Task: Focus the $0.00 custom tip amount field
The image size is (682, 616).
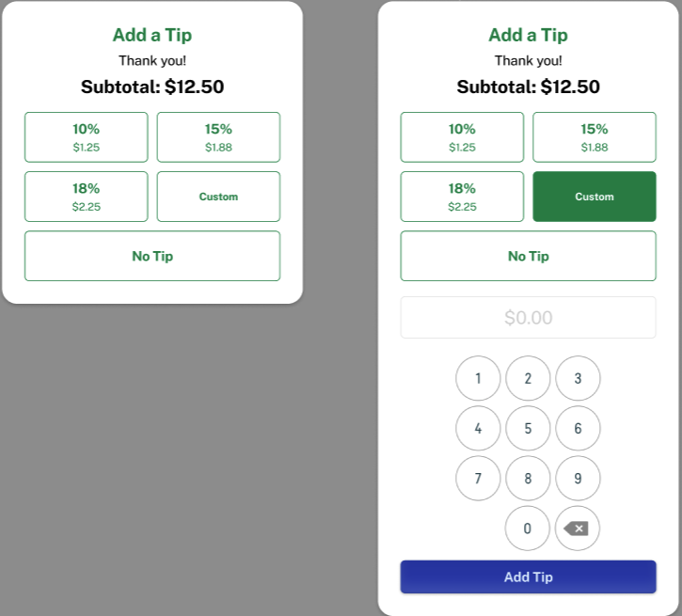Action: click(x=528, y=318)
